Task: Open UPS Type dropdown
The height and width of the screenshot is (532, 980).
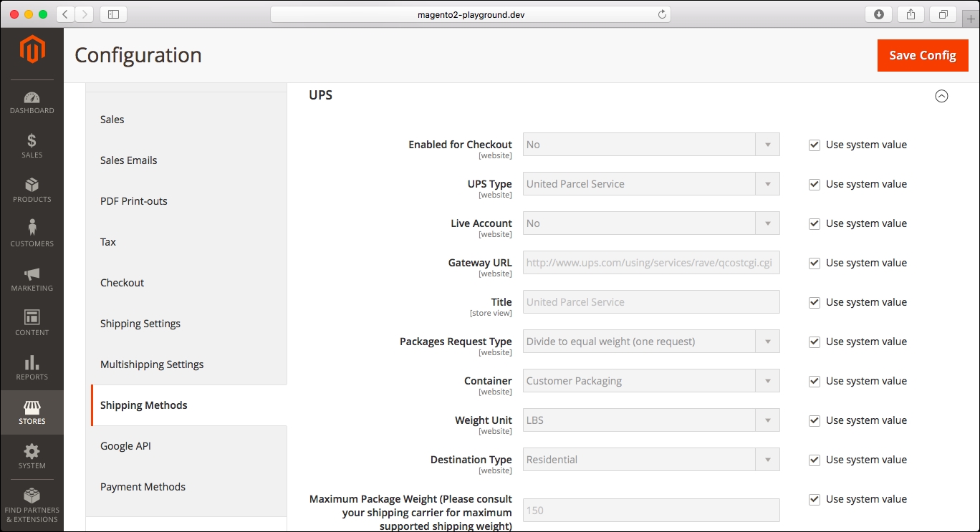Action: [651, 184]
